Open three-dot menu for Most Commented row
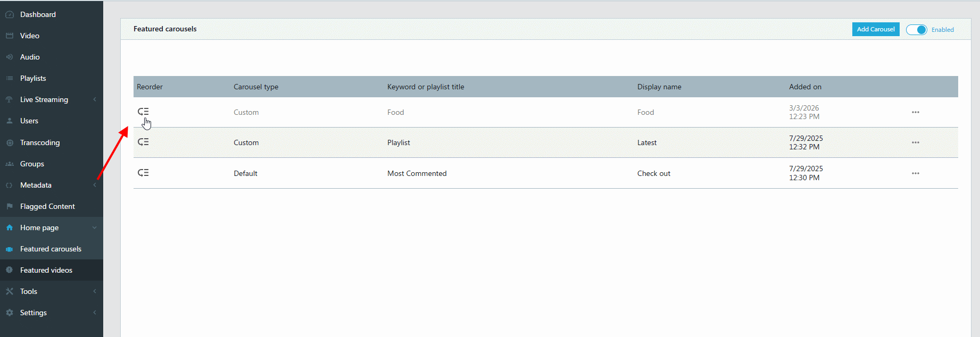The width and height of the screenshot is (980, 337). pyautogui.click(x=915, y=173)
